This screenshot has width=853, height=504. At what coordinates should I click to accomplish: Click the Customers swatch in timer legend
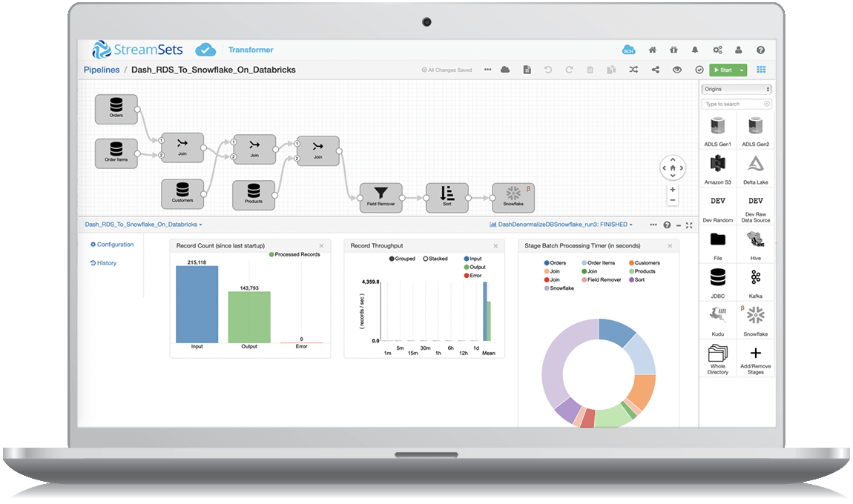(x=631, y=263)
